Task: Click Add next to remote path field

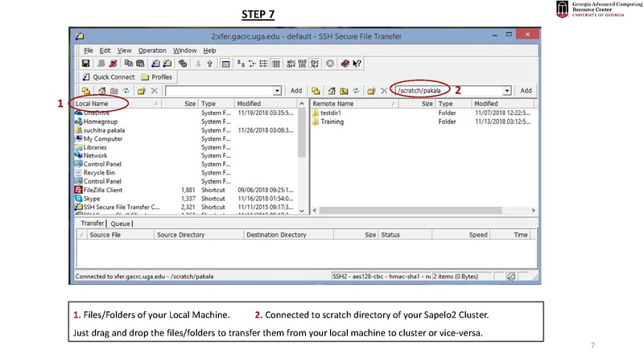Action: pos(526,91)
